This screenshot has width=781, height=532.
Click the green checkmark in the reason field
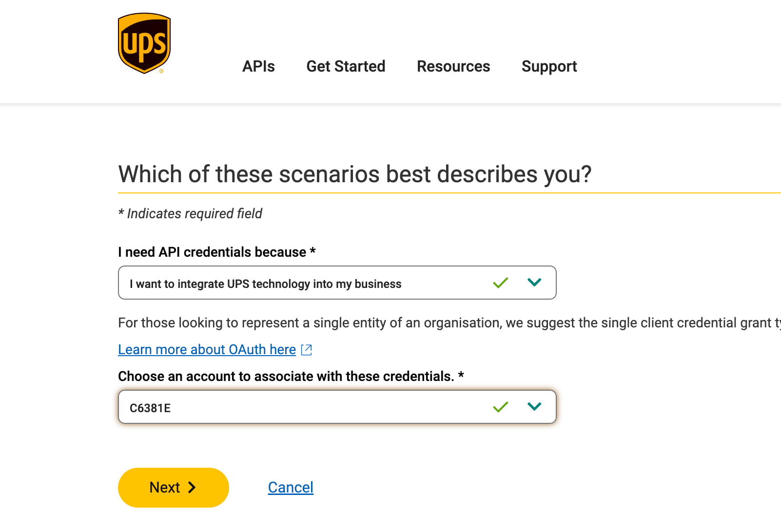500,283
